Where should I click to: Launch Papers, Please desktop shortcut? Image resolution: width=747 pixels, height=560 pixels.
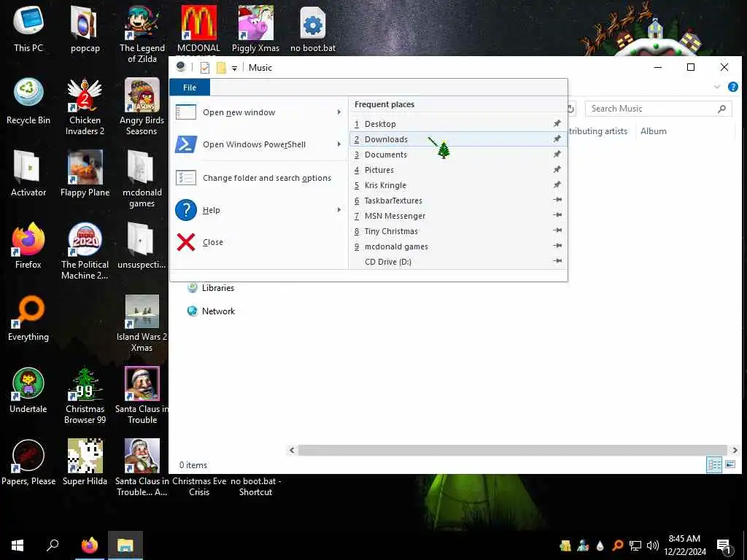point(28,462)
